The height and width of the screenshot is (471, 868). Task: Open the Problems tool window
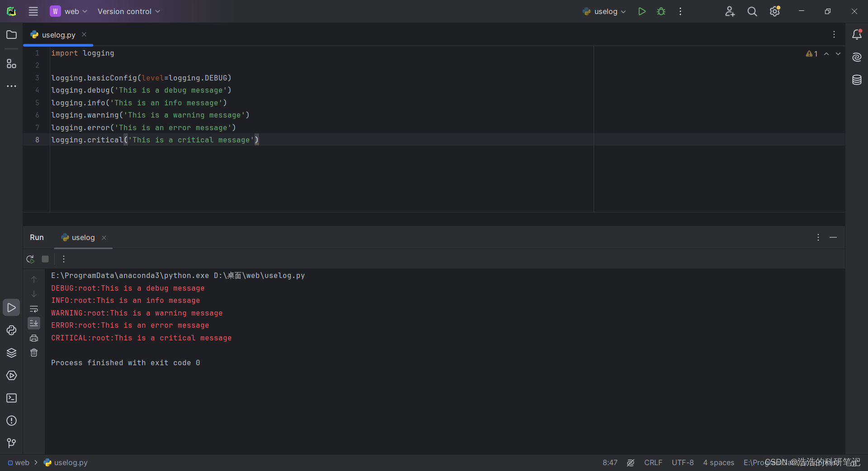pyautogui.click(x=11, y=421)
